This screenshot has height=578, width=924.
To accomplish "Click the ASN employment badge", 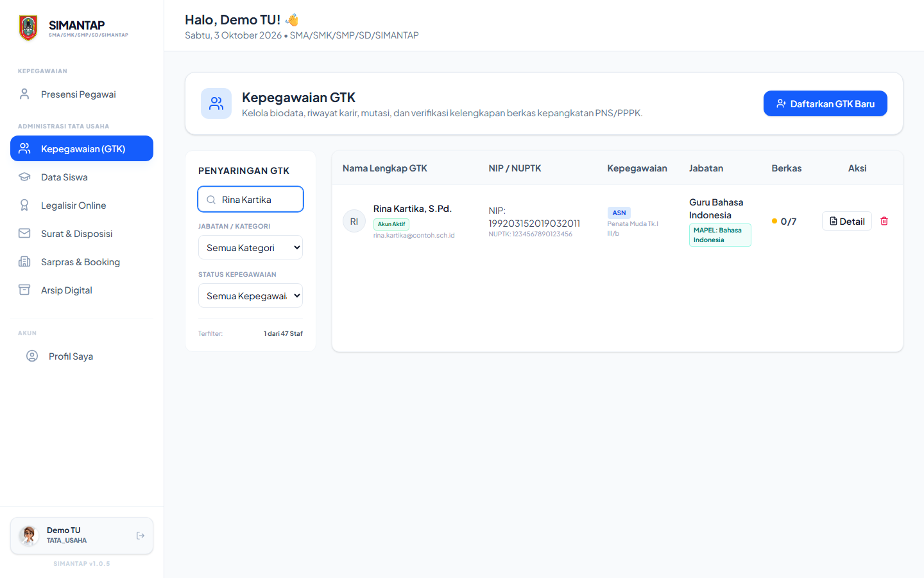I will [619, 213].
